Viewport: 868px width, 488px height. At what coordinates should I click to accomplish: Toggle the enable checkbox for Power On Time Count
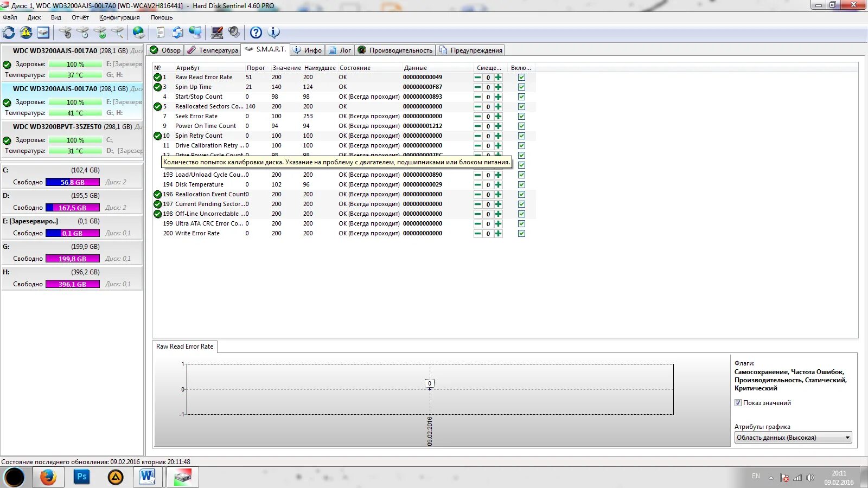(521, 126)
